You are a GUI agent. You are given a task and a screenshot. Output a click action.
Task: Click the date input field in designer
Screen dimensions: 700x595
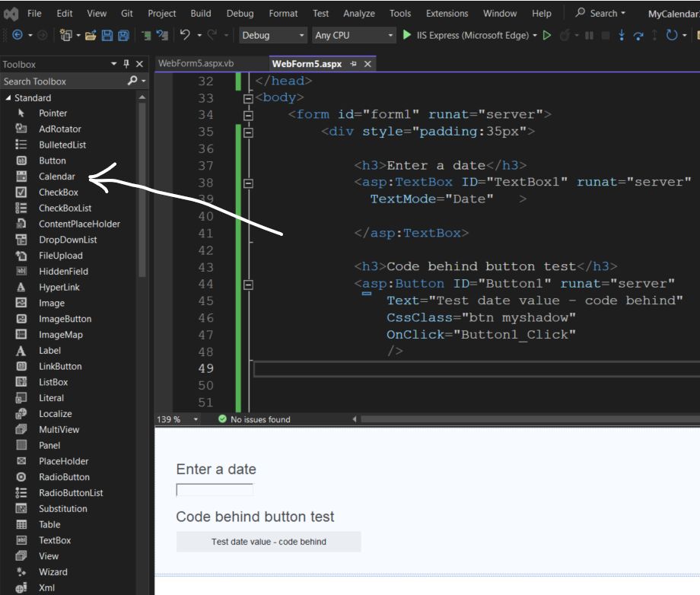point(215,490)
